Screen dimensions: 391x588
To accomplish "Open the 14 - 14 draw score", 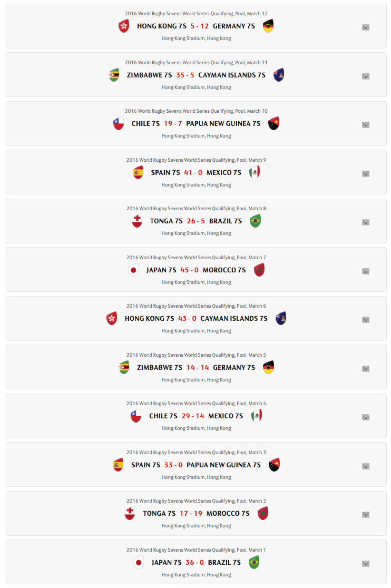I will pyautogui.click(x=198, y=367).
